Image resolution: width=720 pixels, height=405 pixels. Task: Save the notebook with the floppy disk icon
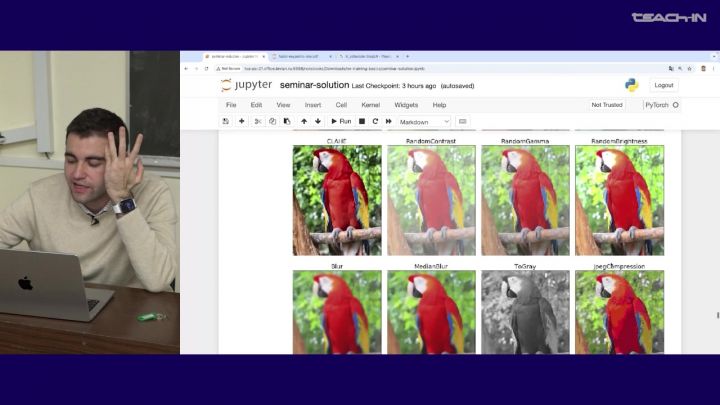(226, 121)
